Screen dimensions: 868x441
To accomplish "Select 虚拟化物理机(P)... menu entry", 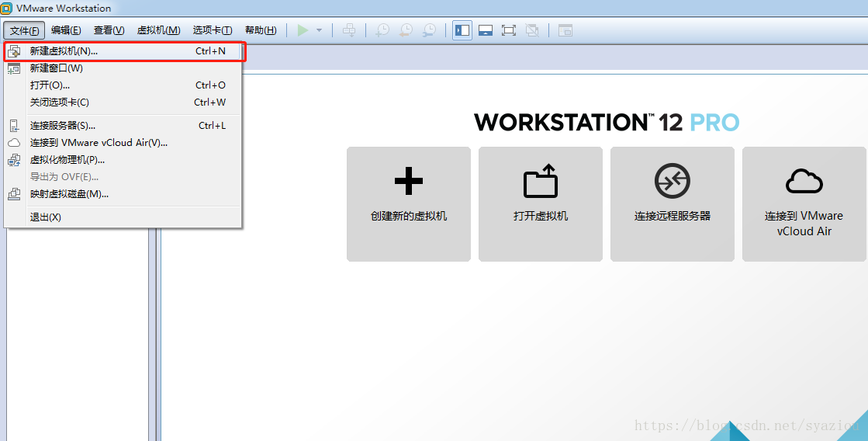I will pos(123,160).
